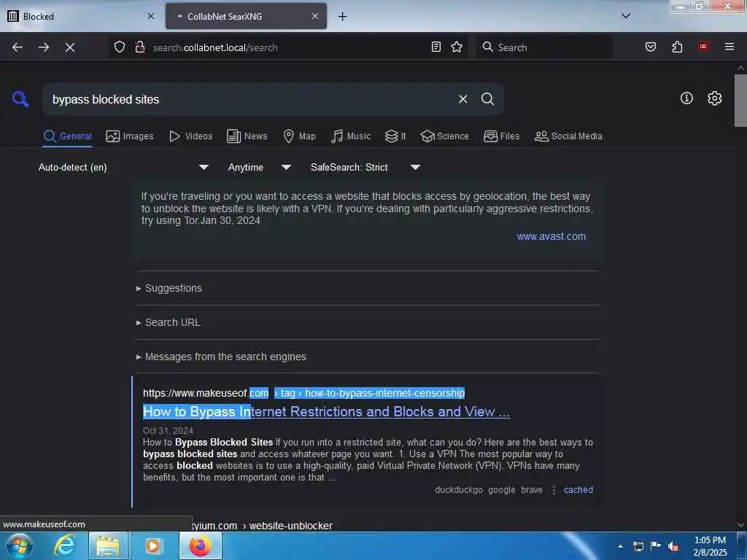Viewport: 747px width, 560px height.
Task: Select the General search category
Action: tap(67, 136)
